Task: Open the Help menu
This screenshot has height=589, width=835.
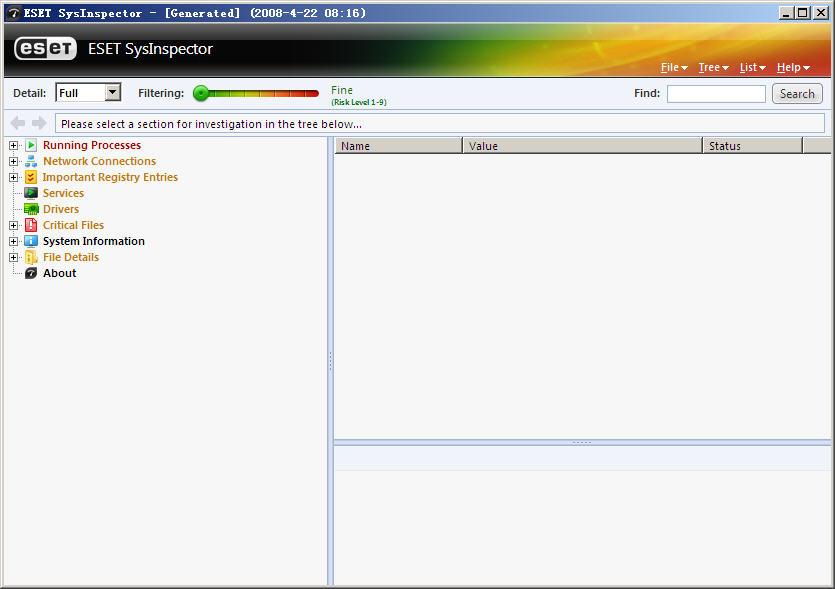Action: point(793,68)
